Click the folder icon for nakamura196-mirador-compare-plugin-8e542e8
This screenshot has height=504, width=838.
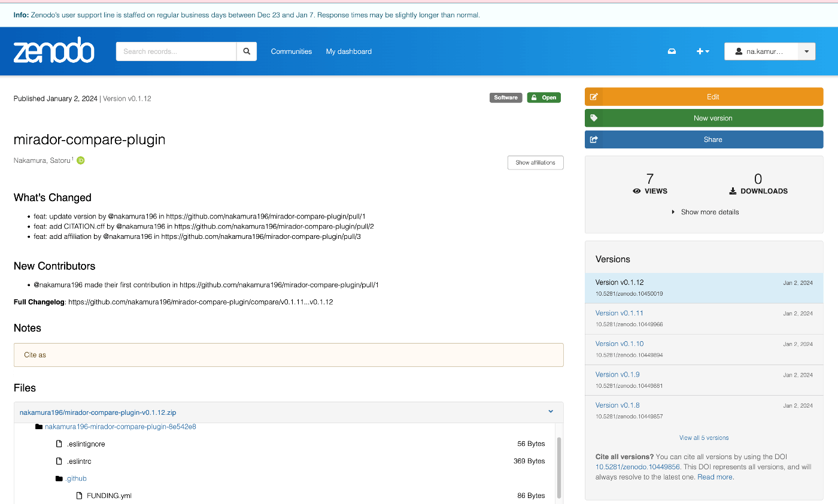39,427
